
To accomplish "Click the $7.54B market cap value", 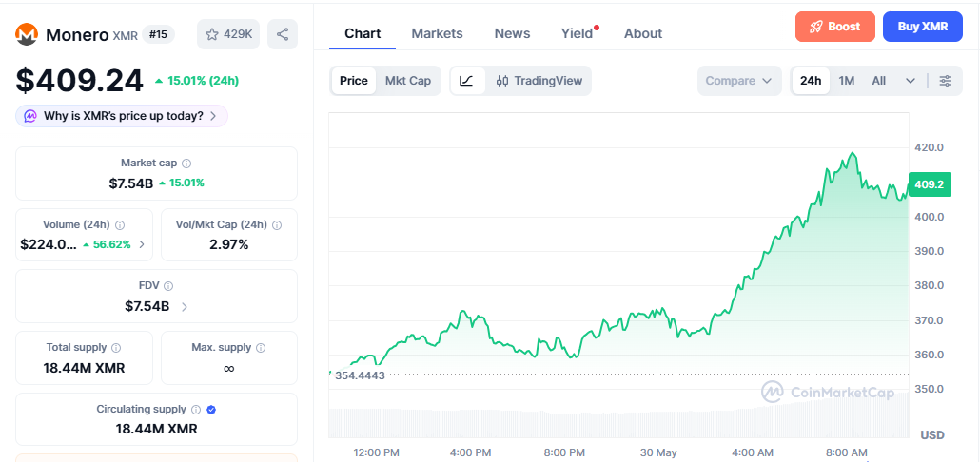I will [x=130, y=183].
